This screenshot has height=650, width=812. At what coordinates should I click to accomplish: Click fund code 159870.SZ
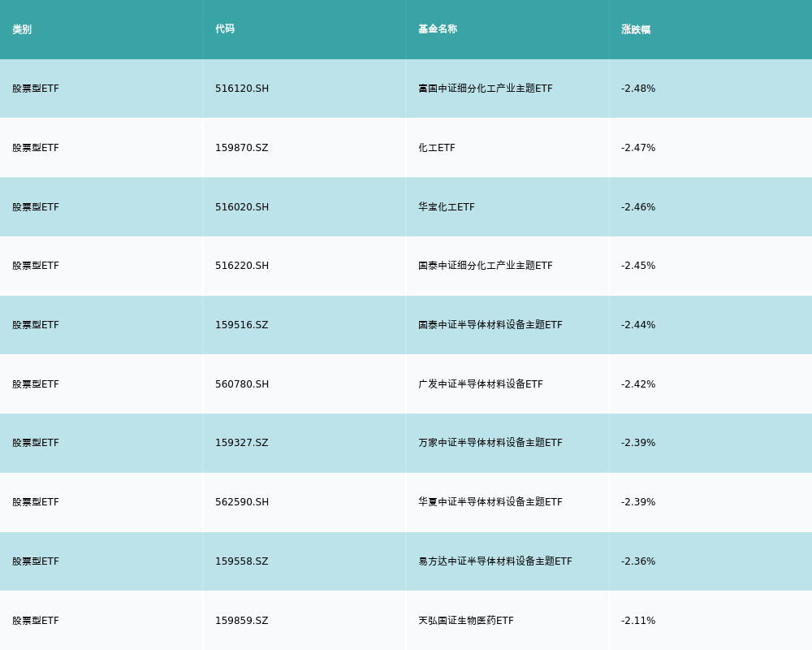[x=241, y=148]
